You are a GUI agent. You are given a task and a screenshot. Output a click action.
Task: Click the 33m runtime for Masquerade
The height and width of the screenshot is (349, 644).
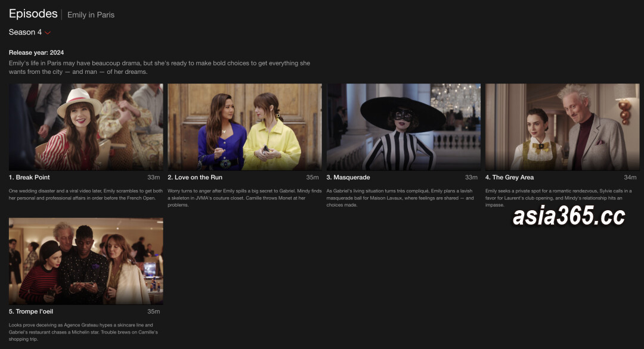[x=471, y=177]
